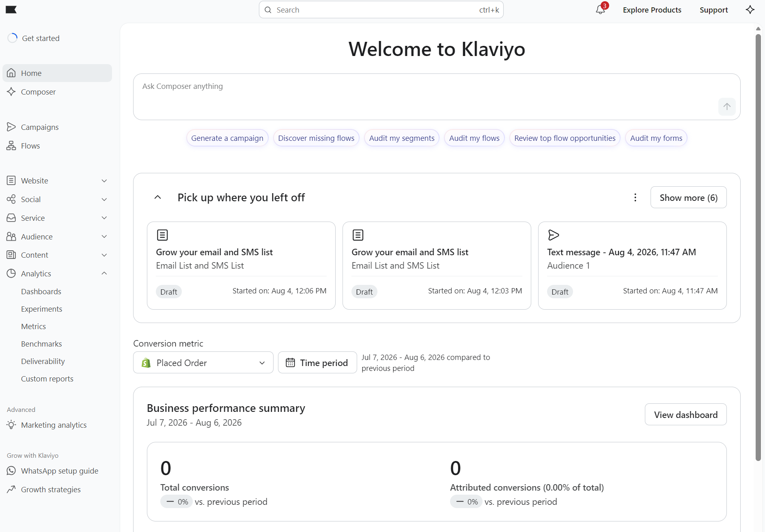The image size is (765, 532).
Task: Click the Audience people icon
Action: click(x=11, y=237)
